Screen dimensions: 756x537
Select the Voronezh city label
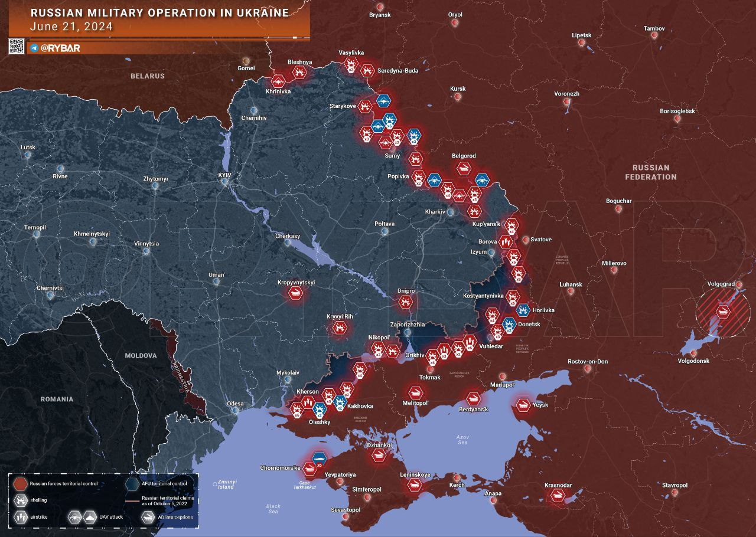(x=566, y=94)
